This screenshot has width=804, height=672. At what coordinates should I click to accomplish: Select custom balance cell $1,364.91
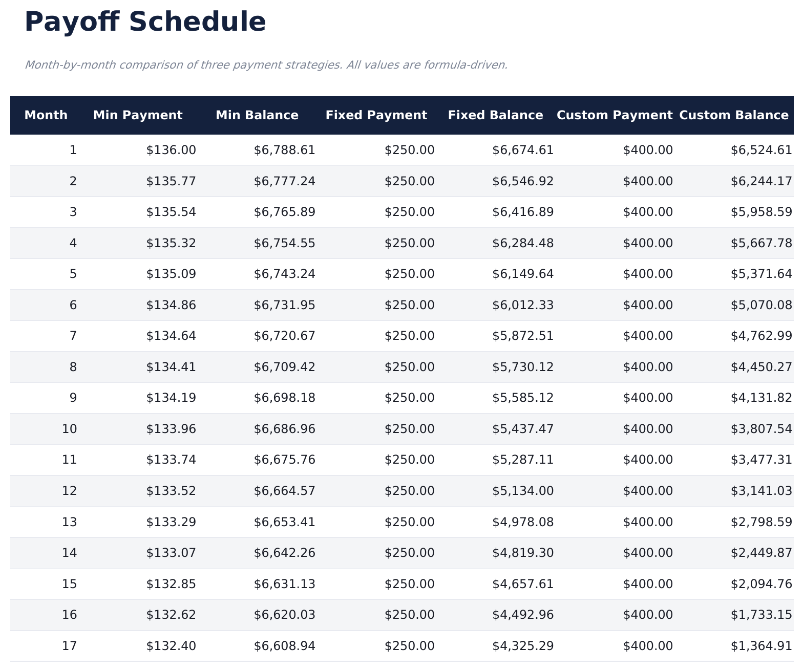(x=761, y=646)
